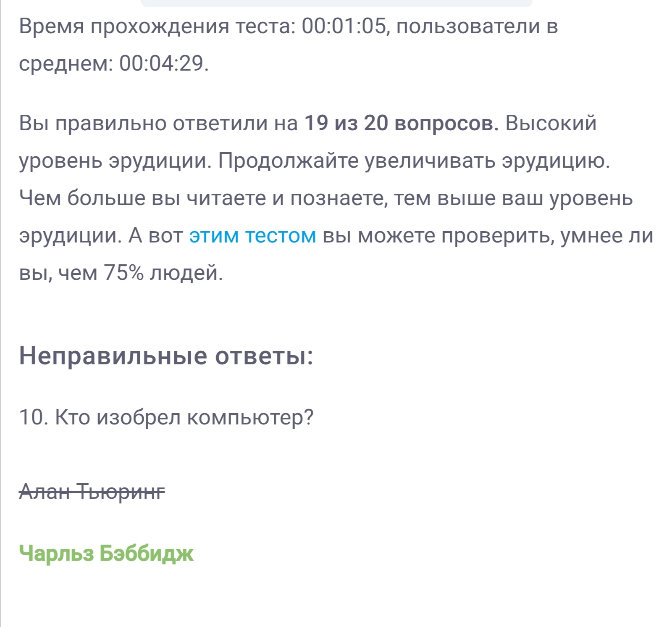Click the average time value '00:04:29'
Viewport: 672px width, 627px height.
click(161, 63)
